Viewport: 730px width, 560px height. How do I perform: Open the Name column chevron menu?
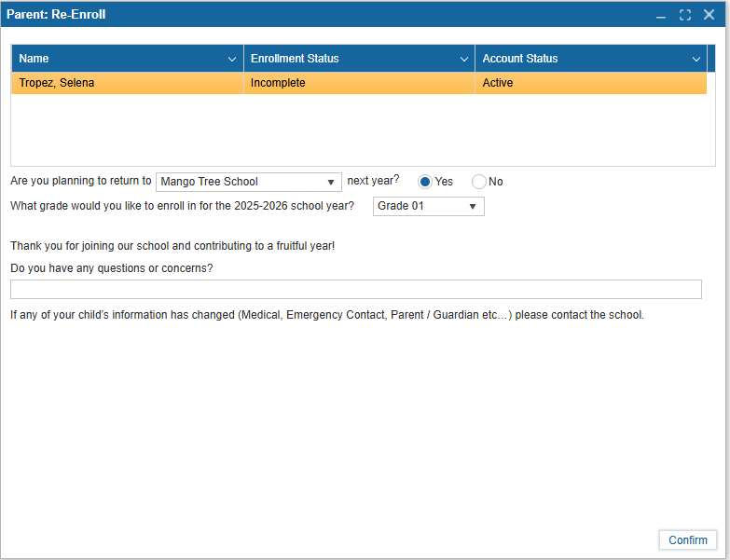tap(232, 59)
